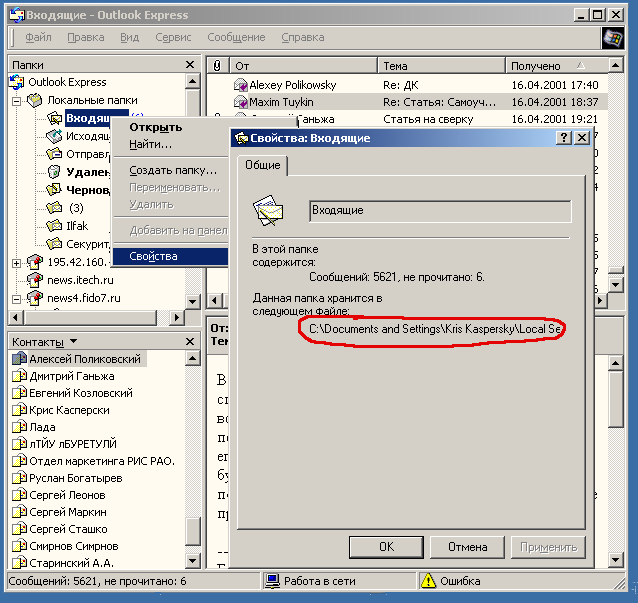Click the Отмена button
The height and width of the screenshot is (603, 638).
click(467, 547)
